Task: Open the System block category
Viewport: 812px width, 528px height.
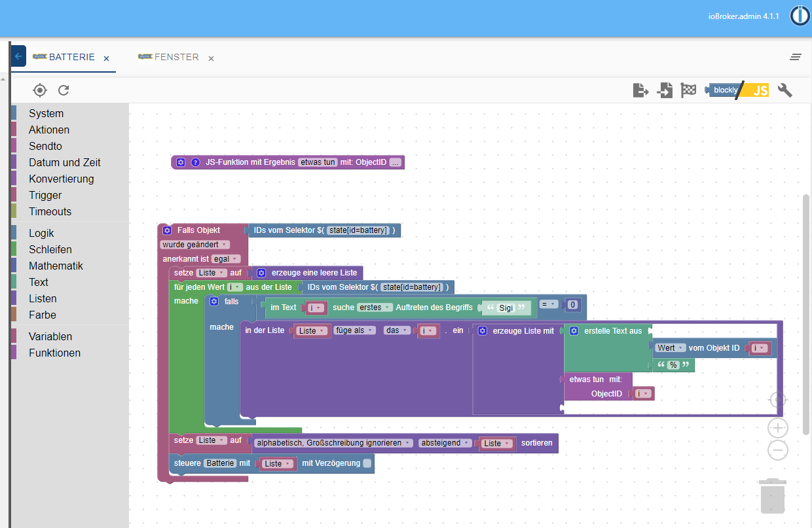Action: pos(46,114)
